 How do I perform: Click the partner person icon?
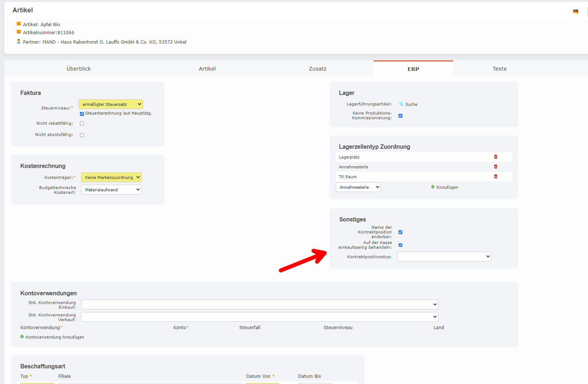pos(19,41)
